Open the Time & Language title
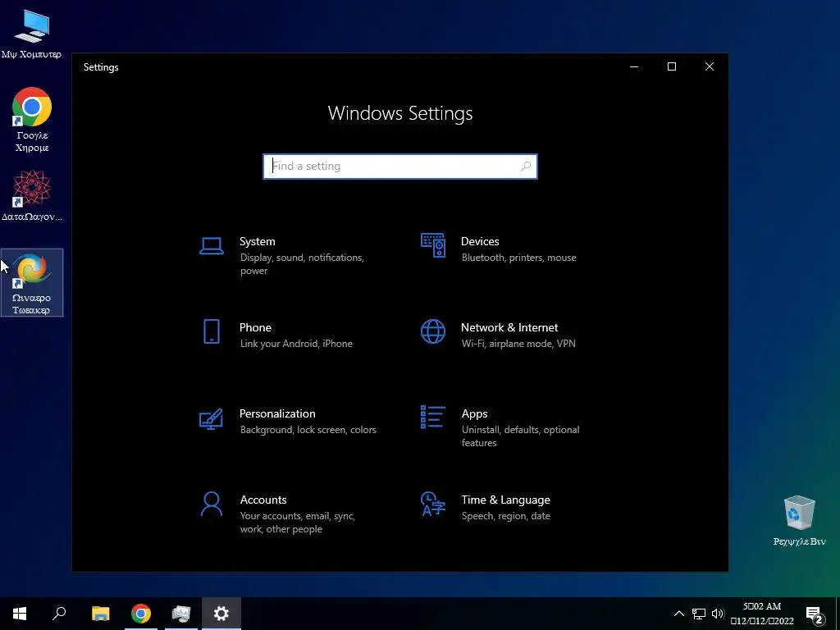The image size is (840, 630). [x=505, y=500]
